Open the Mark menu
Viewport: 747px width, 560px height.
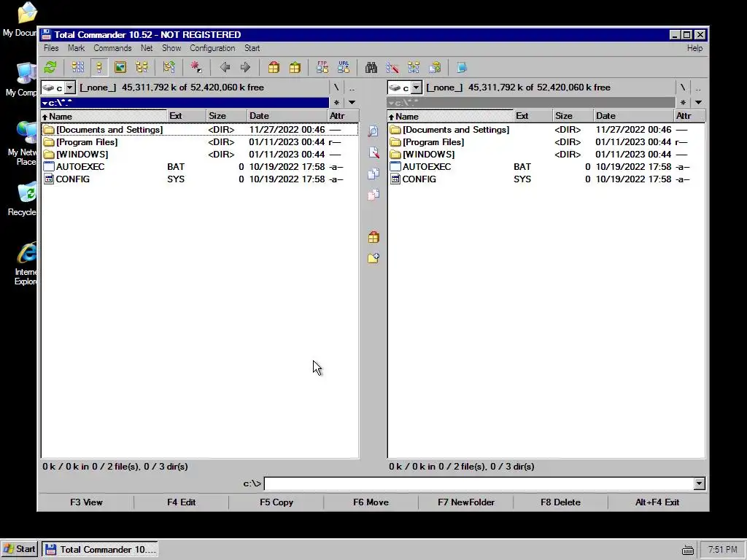[76, 48]
